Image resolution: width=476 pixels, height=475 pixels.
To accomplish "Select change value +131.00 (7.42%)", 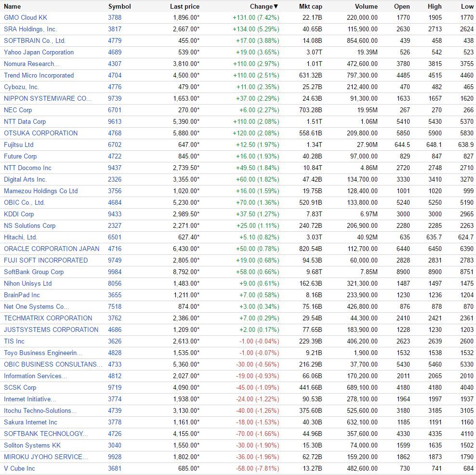I will pyautogui.click(x=256, y=18).
